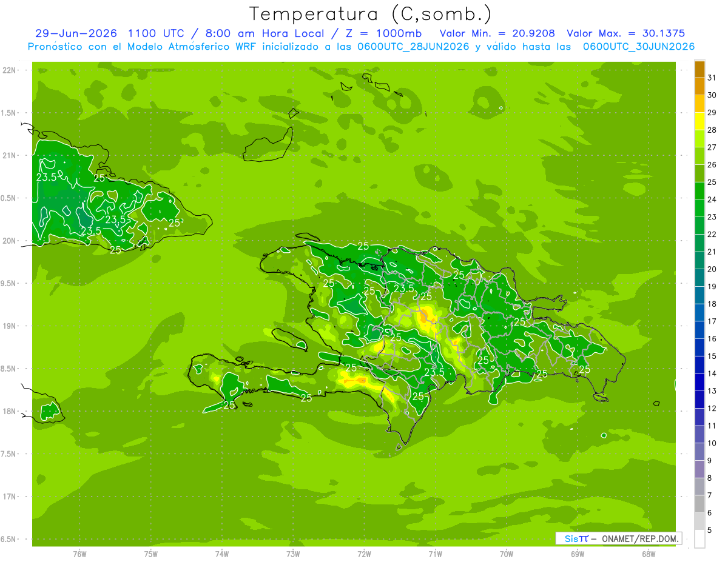Screen dimensions: 728x562
Task: Select the "Z = 1000mb" level text
Action: [385, 33]
